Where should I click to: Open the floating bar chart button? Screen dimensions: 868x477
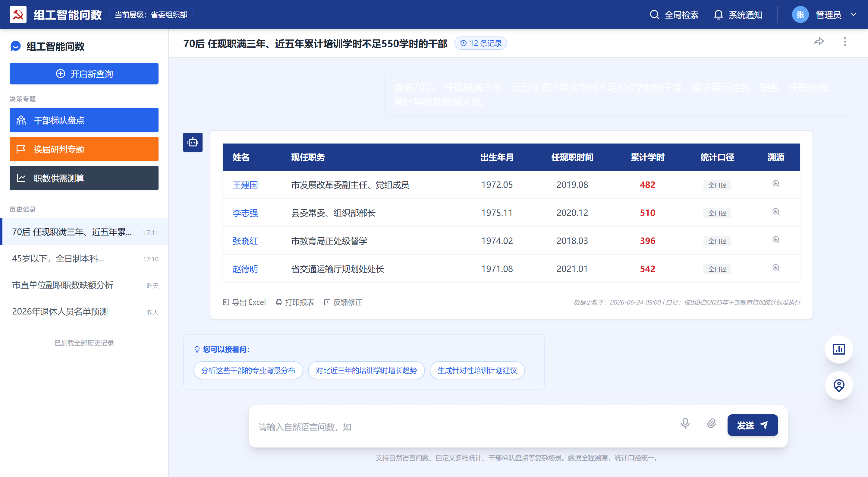[839, 349]
